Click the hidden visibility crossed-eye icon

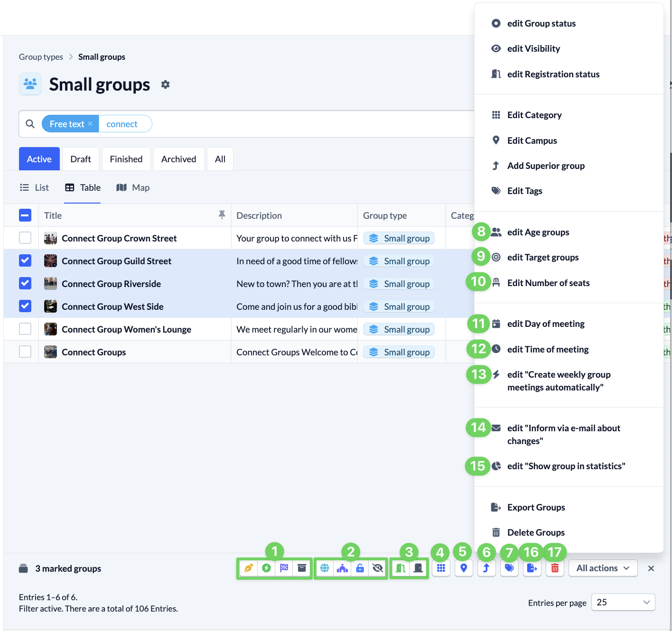378,568
